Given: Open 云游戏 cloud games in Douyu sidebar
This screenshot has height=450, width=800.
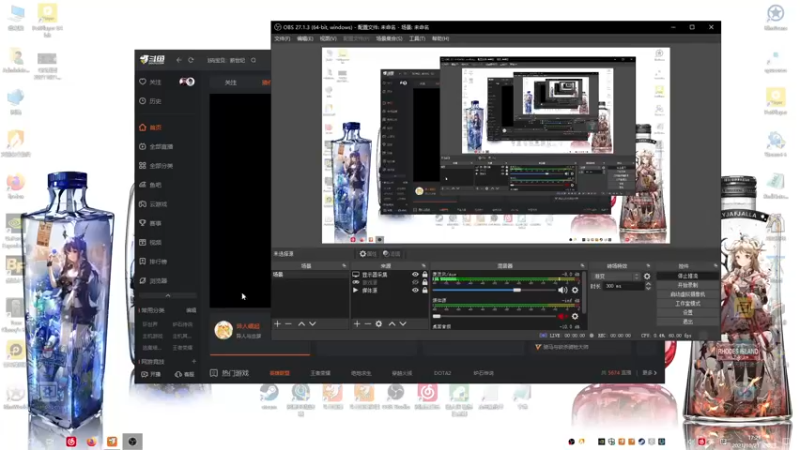Looking at the screenshot, I should pos(153,204).
